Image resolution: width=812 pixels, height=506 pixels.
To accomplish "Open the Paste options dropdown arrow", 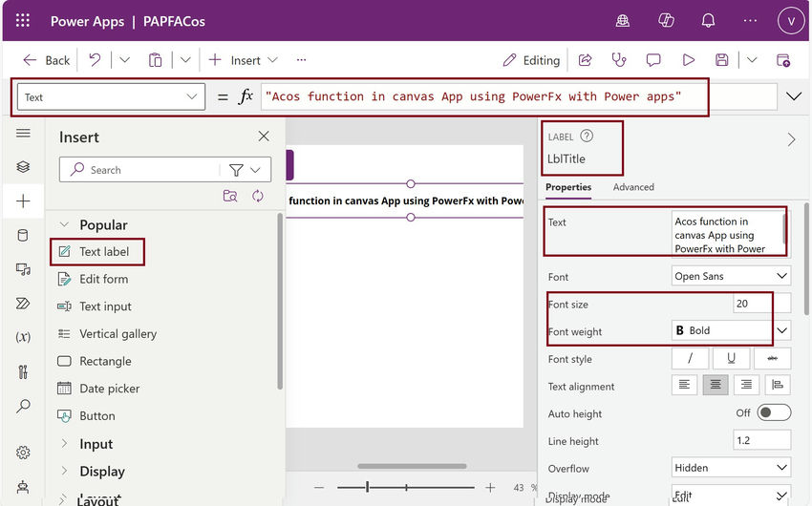I will point(185,60).
